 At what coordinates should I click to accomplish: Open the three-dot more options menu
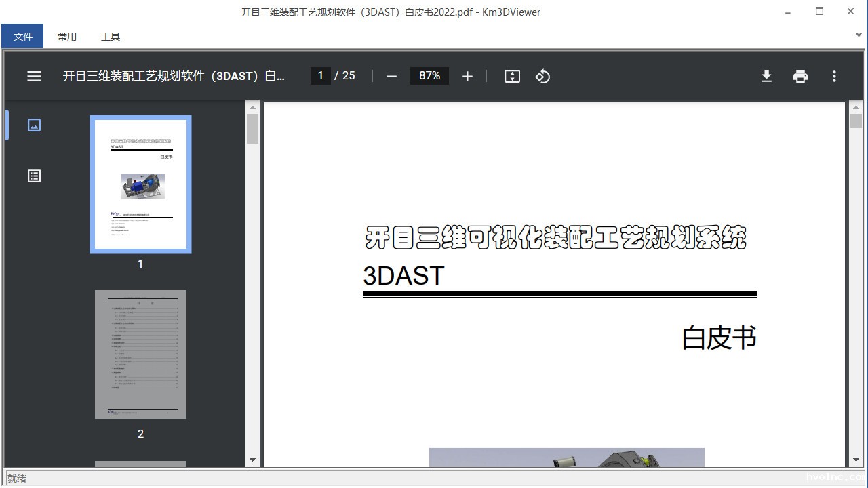pyautogui.click(x=834, y=76)
